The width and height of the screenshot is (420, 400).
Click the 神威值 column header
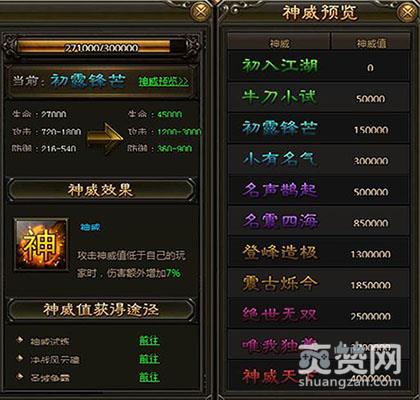371,43
